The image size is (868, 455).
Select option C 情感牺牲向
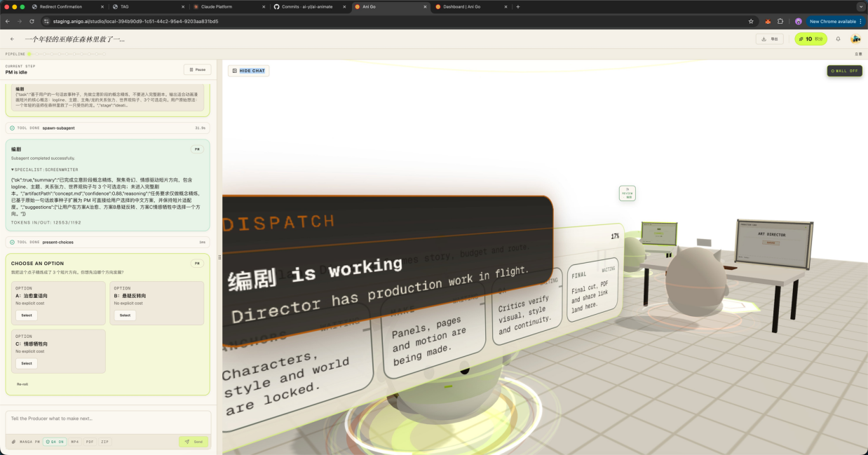pos(27,363)
